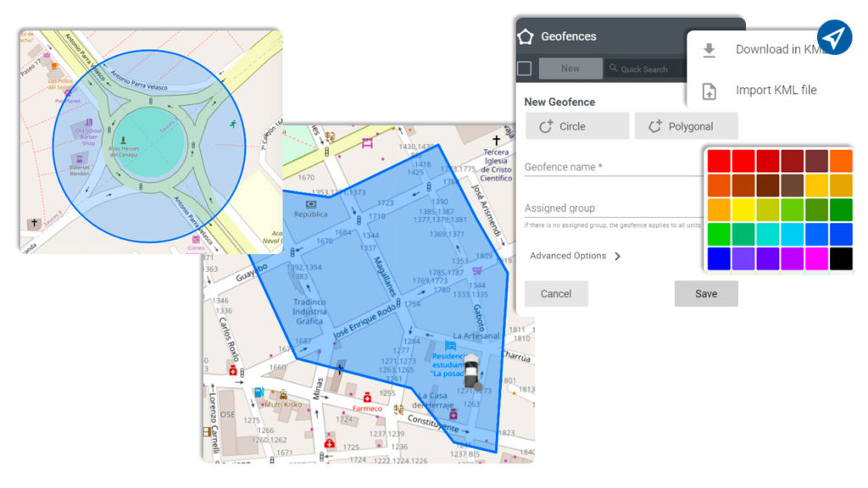
Task: Click the Tradinco Industria Gráfica label
Action: [309, 312]
